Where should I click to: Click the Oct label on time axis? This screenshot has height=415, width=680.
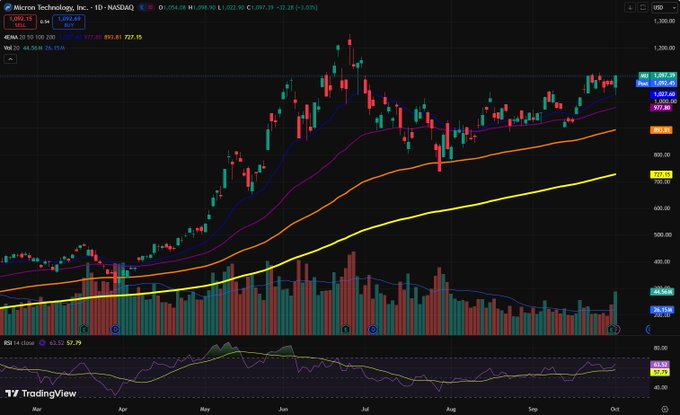(614, 409)
